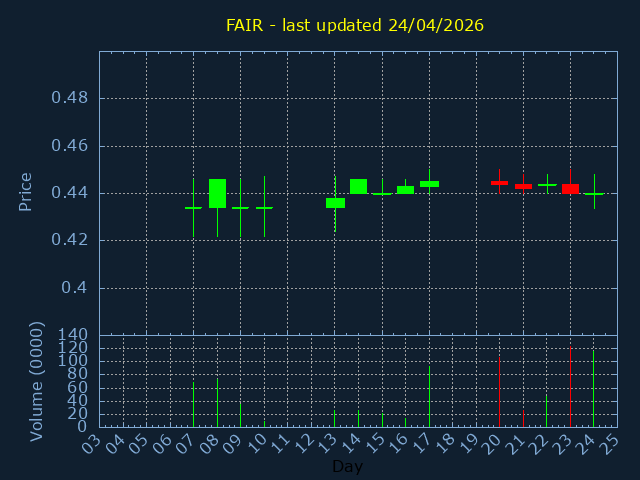Screen dimensions: 640x480
Task: Click the day 25 tick on x-axis
Action: point(610,442)
